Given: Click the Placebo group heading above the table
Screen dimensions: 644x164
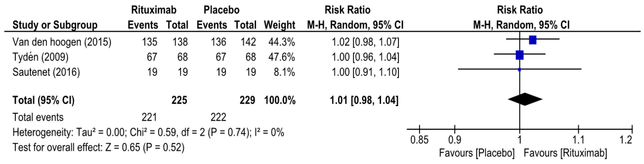Looking at the screenshot, I should click(x=221, y=10).
